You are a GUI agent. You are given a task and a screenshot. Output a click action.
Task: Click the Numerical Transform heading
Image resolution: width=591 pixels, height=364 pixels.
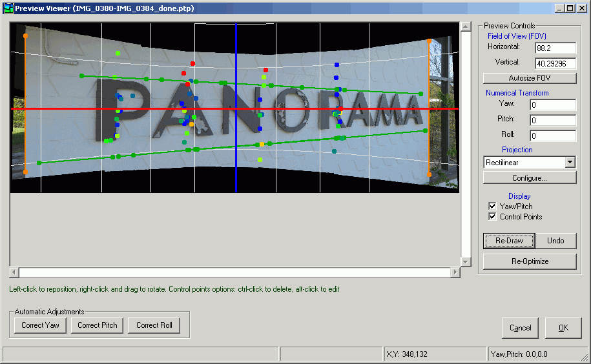point(517,92)
